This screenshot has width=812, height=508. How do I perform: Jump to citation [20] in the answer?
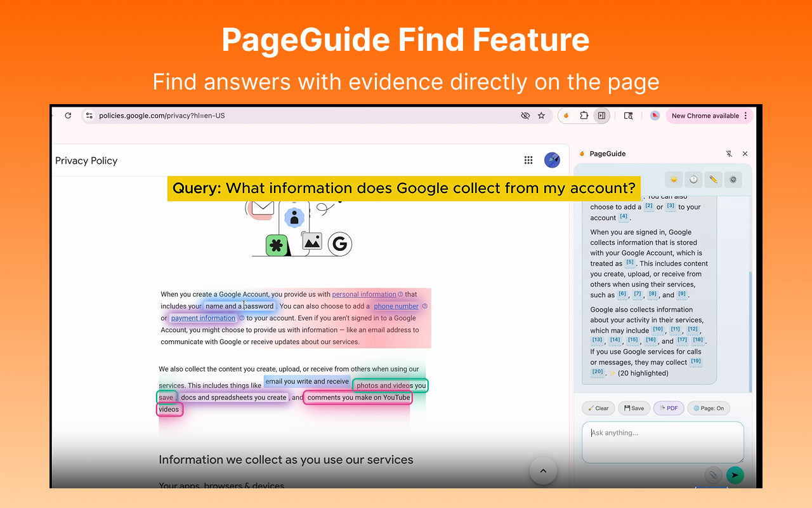tap(597, 371)
